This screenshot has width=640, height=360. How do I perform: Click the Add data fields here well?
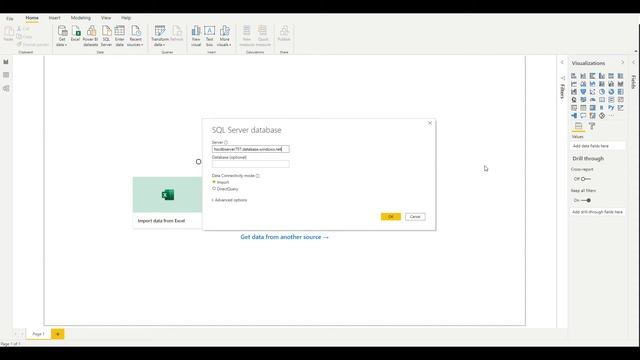597,146
